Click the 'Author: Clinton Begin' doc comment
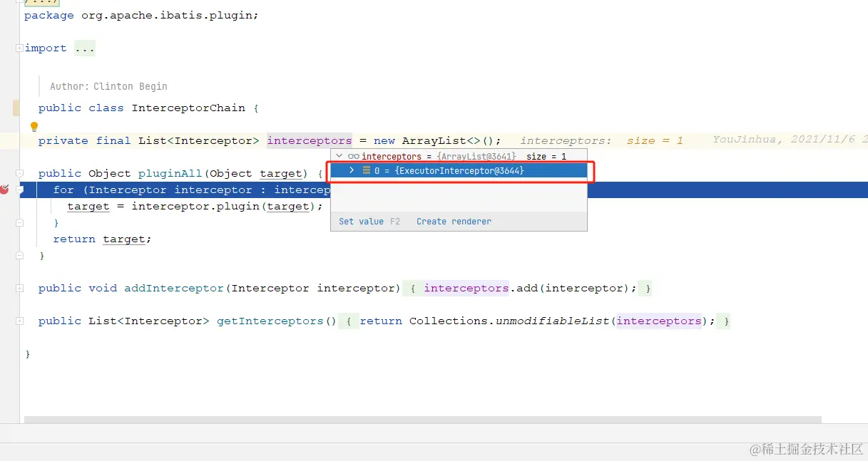Viewport: 868px width, 461px height. (x=108, y=86)
